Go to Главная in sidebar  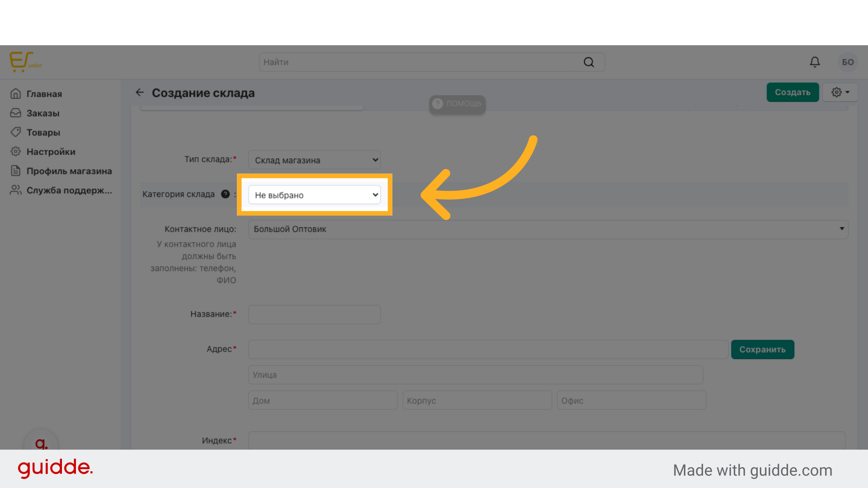[44, 94]
